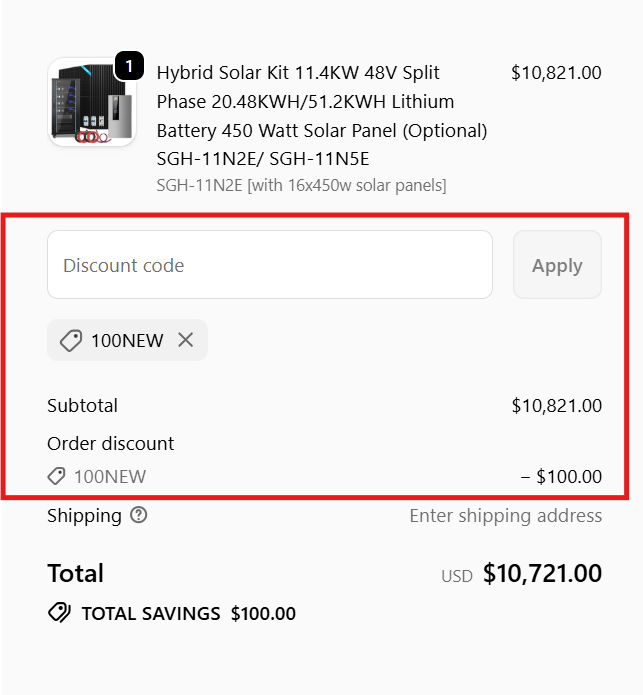The image size is (643, 695).
Task: Click the USD currency label
Action: [x=457, y=576]
